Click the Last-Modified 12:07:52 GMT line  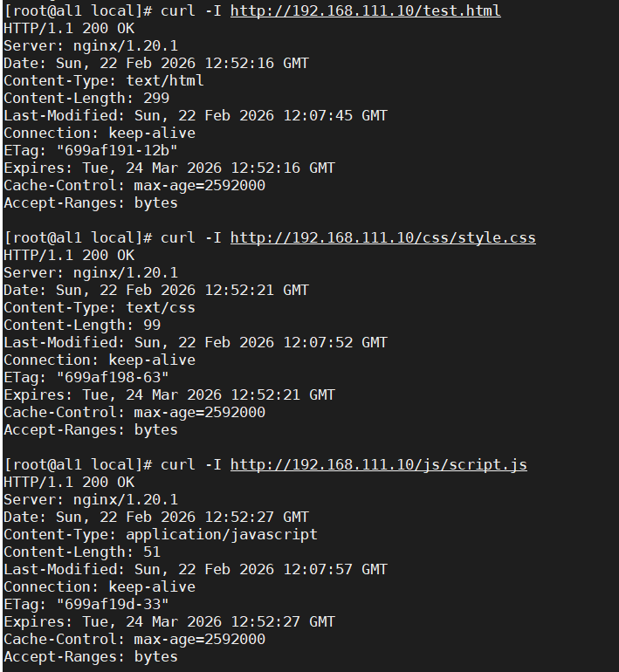point(196,342)
